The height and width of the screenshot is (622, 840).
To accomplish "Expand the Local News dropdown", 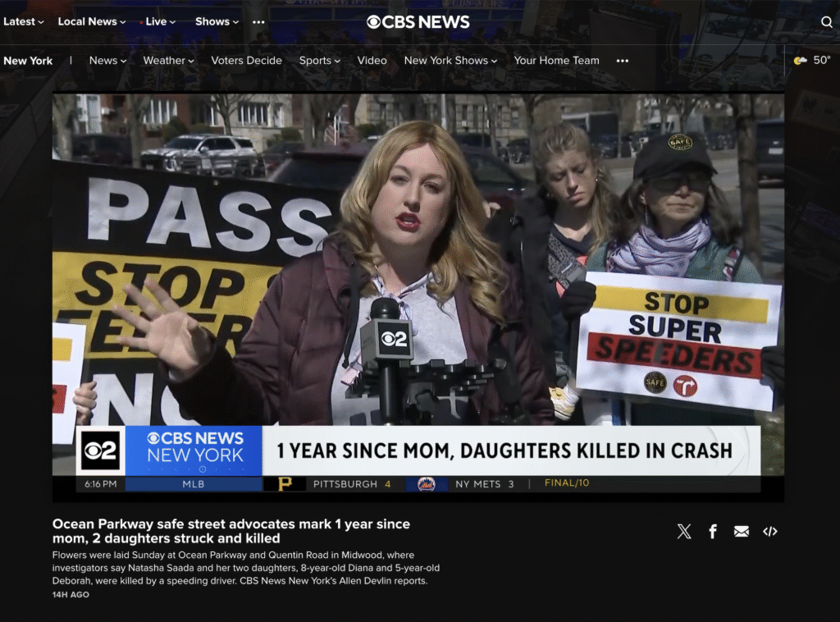I will (92, 22).
